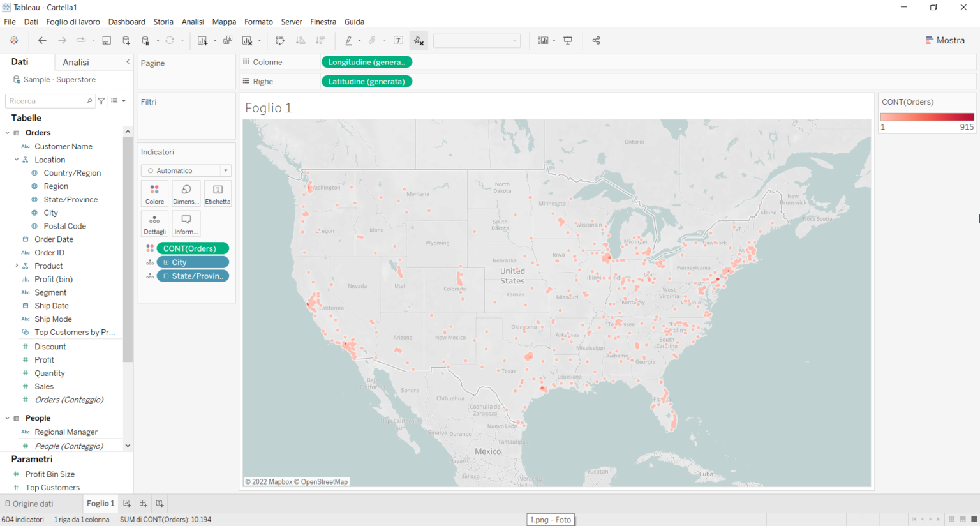Open the Etichetta mark card
This screenshot has height=526, width=980.
coord(217,193)
